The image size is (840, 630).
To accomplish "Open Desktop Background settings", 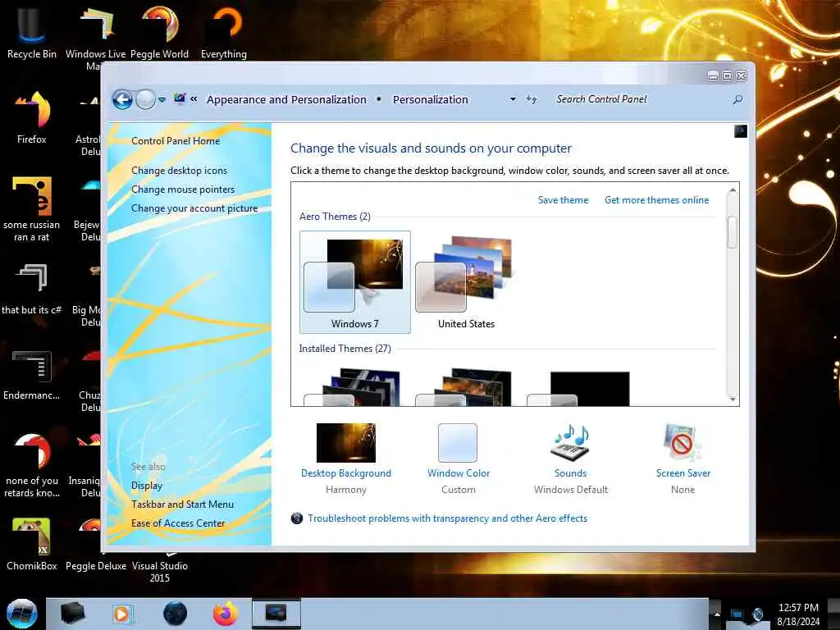I will pos(346,459).
